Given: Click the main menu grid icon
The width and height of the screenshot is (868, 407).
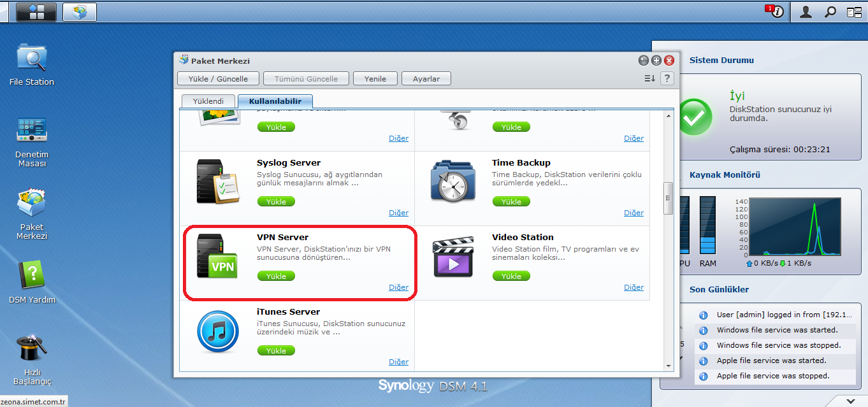Looking at the screenshot, I should coord(36,11).
